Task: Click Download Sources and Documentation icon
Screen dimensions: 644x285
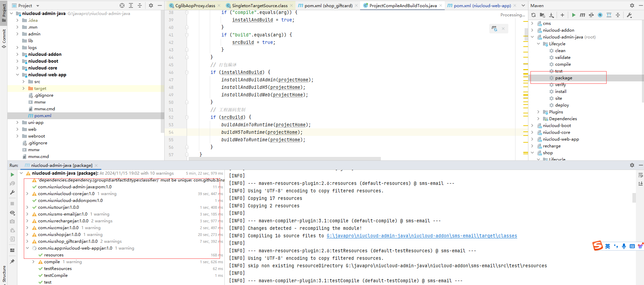Action: tap(552, 15)
